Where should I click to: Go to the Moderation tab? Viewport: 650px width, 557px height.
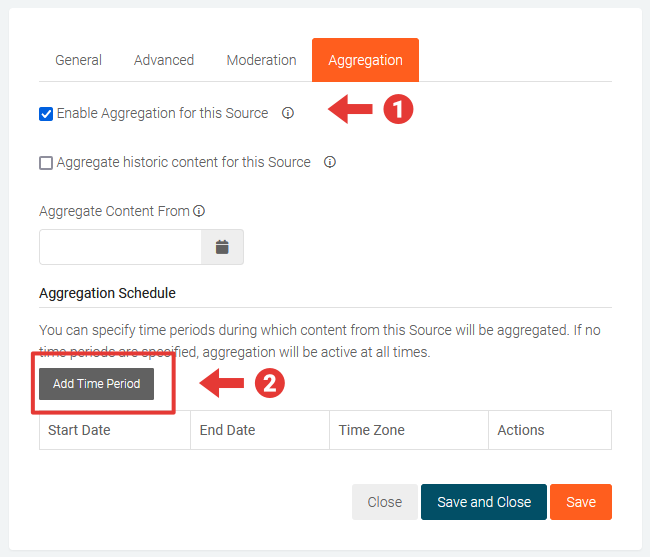[x=261, y=60]
